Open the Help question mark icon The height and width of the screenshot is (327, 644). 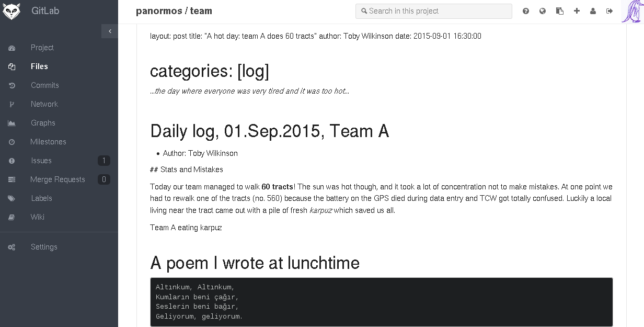[x=526, y=11]
